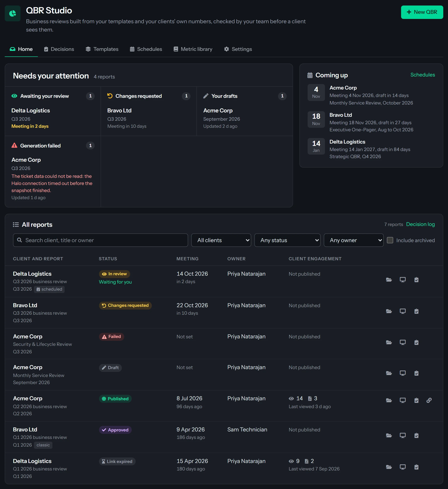Click the QBR Studio pie chart logo

(13, 13)
